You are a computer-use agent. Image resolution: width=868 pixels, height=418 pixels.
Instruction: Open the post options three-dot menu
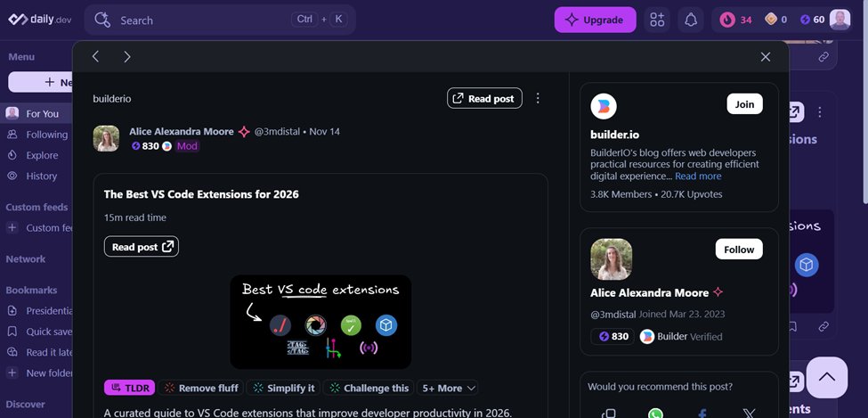(x=538, y=98)
